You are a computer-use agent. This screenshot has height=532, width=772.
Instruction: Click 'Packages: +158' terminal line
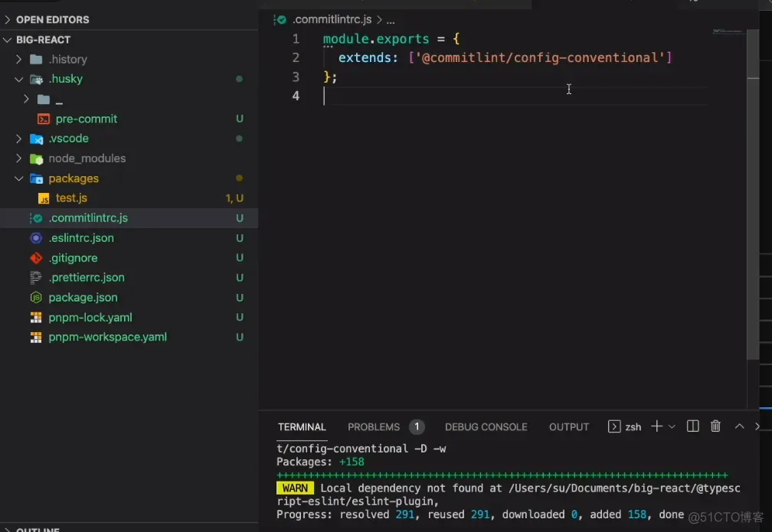[320, 462]
